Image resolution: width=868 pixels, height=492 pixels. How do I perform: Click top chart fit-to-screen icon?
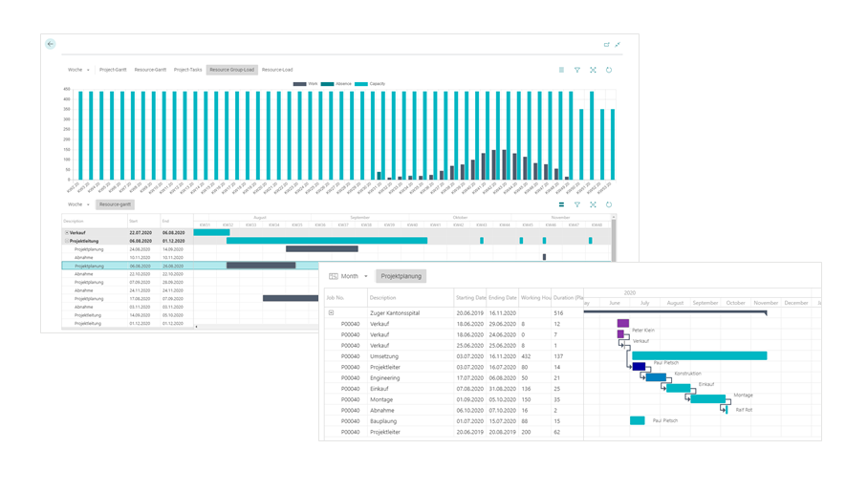pyautogui.click(x=593, y=70)
